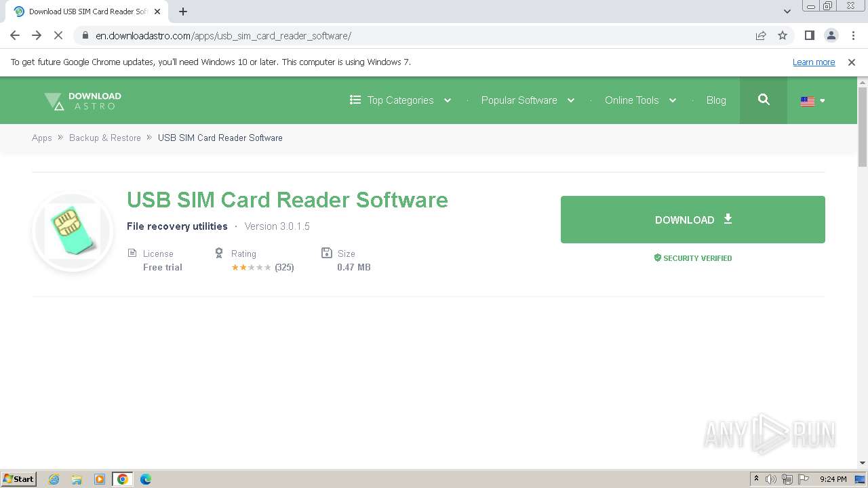Go to Backup & Restore breadcrumb

pos(105,138)
